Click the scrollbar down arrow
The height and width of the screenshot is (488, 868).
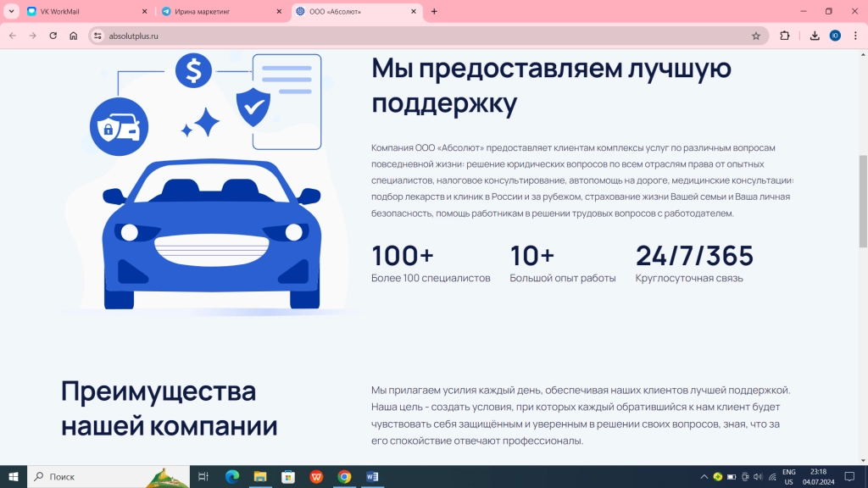coord(863,460)
